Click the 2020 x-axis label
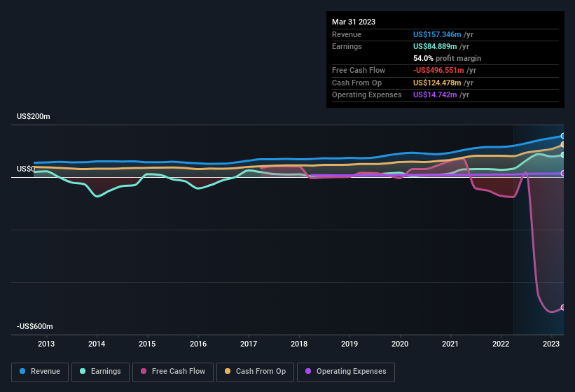The image size is (575, 392). click(x=400, y=344)
